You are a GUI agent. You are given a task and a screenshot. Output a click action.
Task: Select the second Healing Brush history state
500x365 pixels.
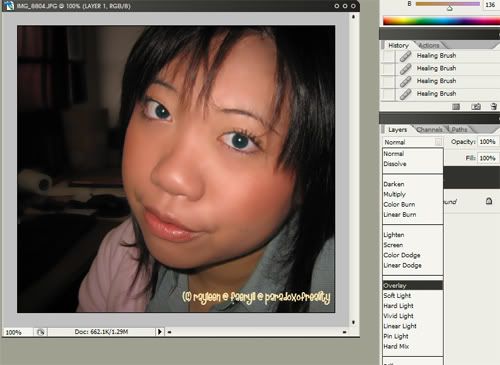pyautogui.click(x=447, y=68)
